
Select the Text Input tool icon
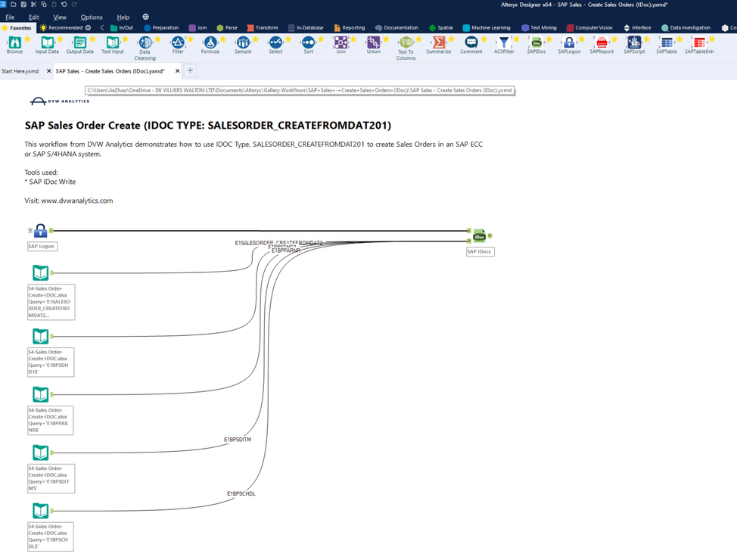coord(112,42)
